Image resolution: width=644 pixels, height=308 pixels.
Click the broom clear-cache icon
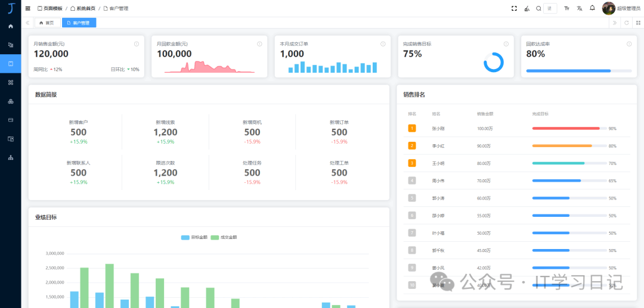coord(527,8)
